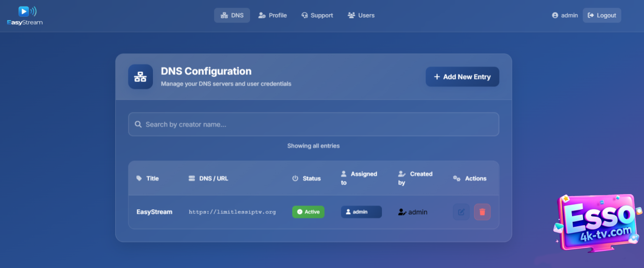644x268 pixels.
Task: Open the Support page
Action: pos(317,16)
